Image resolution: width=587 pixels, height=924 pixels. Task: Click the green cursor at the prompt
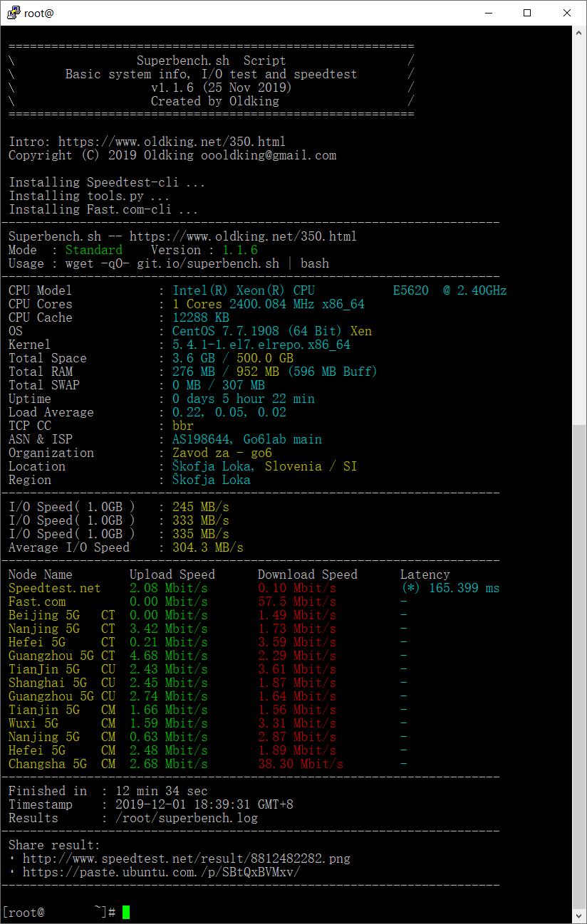(126, 913)
